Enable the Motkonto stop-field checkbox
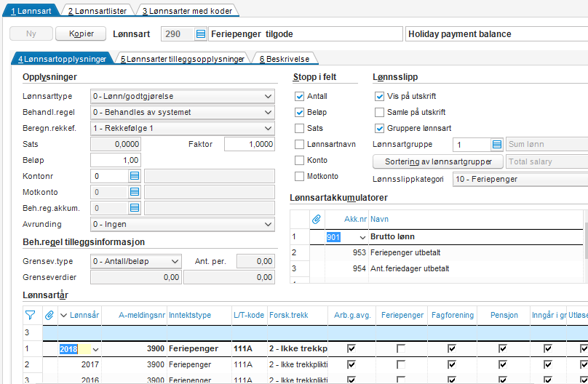 (x=299, y=176)
